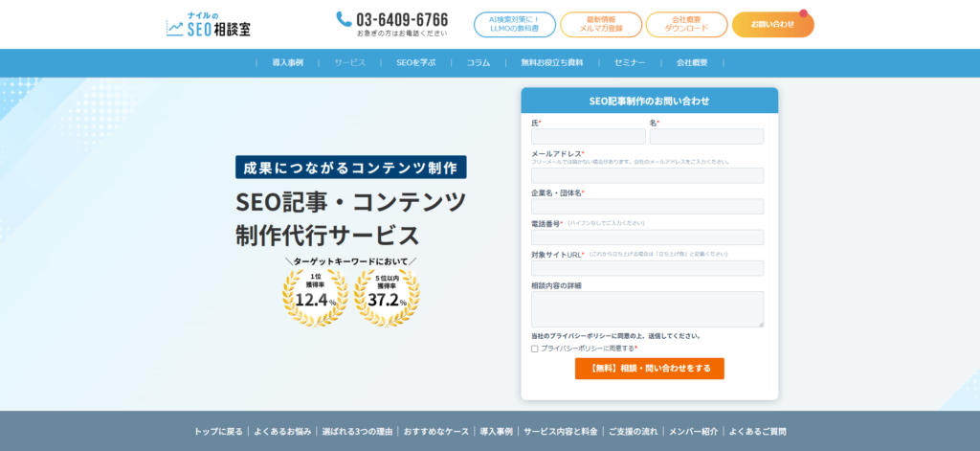Focus the 対象サイトURL input field
Viewport: 980px width, 451px height.
[648, 268]
